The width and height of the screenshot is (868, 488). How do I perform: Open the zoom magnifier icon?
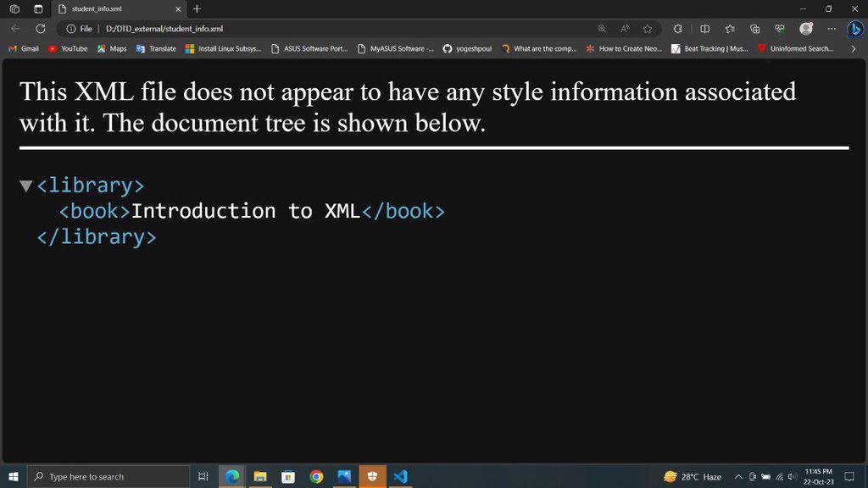602,29
